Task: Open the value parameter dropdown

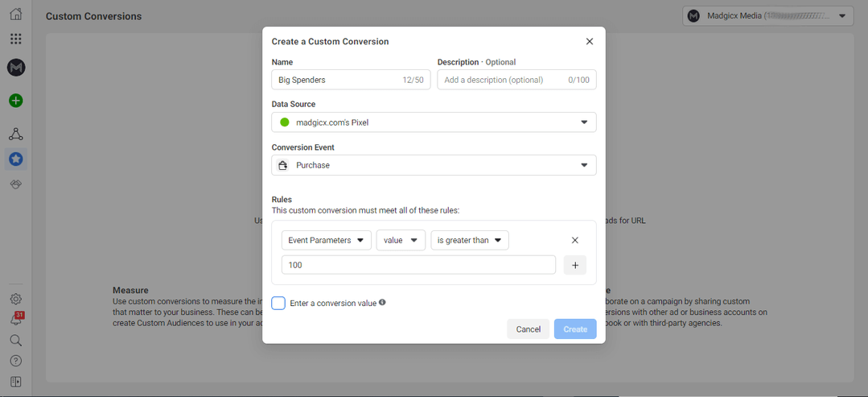Action: point(401,240)
